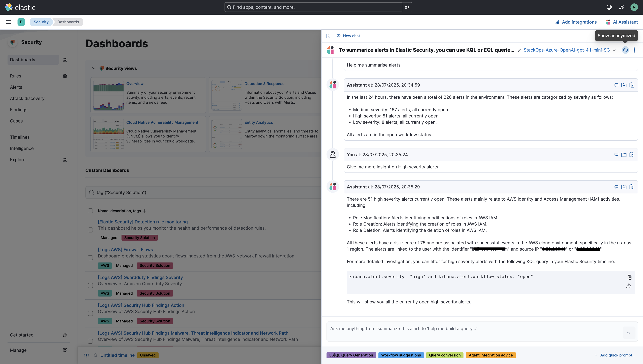Collapse the Security views section
Image resolution: width=643 pixels, height=364 pixels.
pos(94,68)
